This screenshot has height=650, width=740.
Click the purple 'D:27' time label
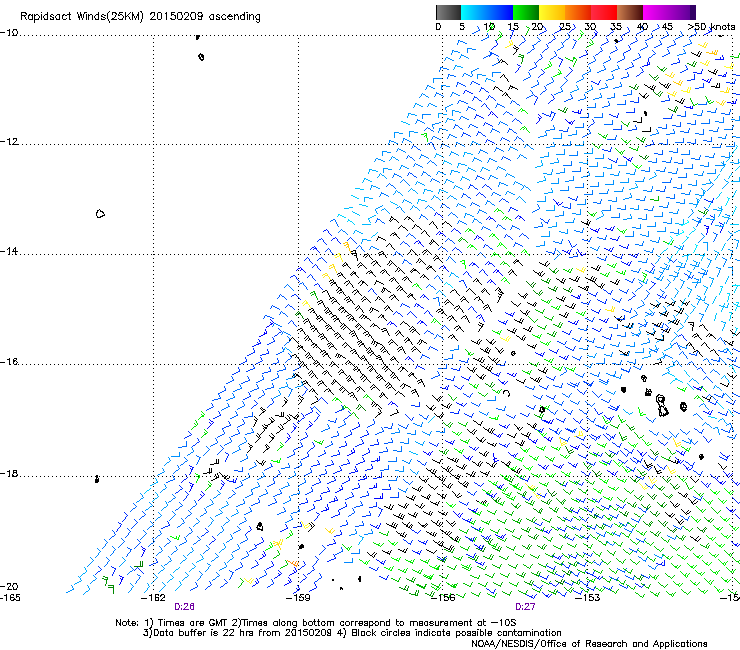[525, 607]
